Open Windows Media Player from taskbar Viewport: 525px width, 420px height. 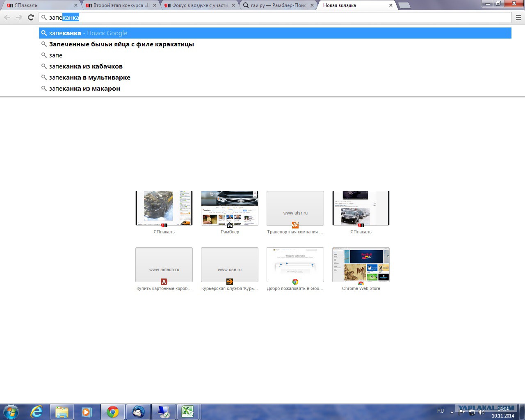pyautogui.click(x=87, y=412)
